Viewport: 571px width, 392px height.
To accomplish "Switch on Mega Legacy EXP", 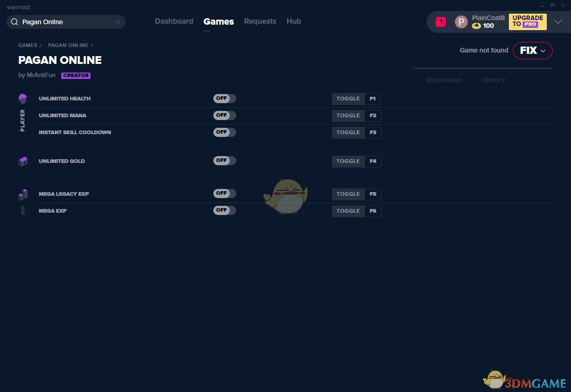I will tap(225, 193).
